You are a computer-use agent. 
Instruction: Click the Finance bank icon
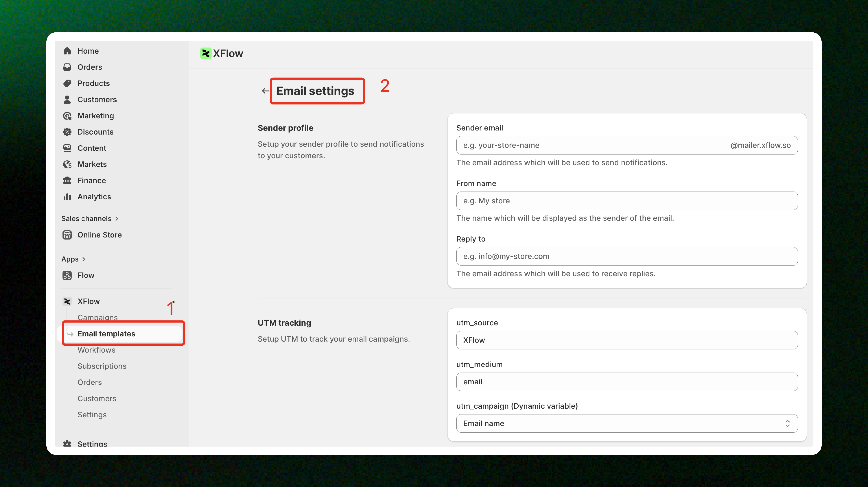click(x=67, y=180)
